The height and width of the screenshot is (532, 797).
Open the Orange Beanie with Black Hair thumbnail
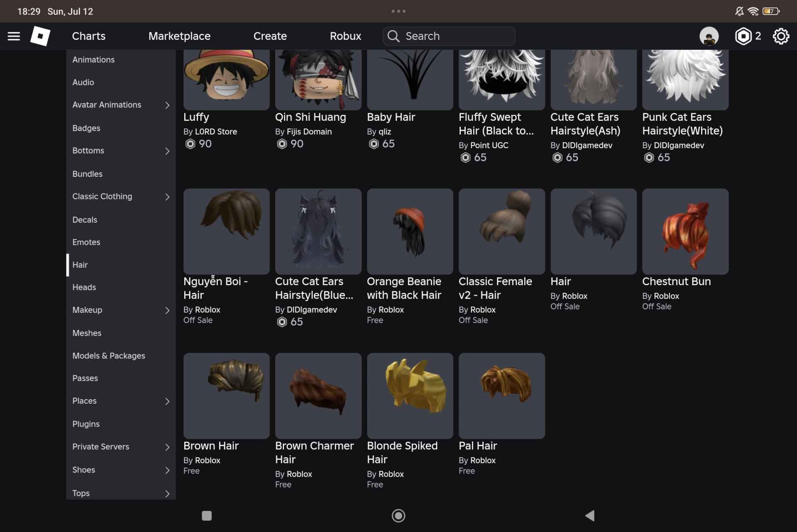(x=410, y=231)
